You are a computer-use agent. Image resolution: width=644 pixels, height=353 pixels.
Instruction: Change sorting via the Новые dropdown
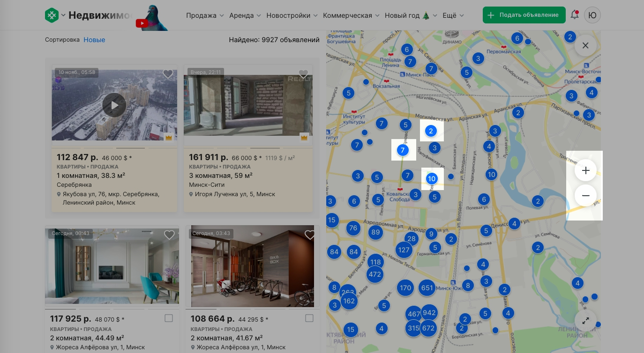[x=94, y=40]
